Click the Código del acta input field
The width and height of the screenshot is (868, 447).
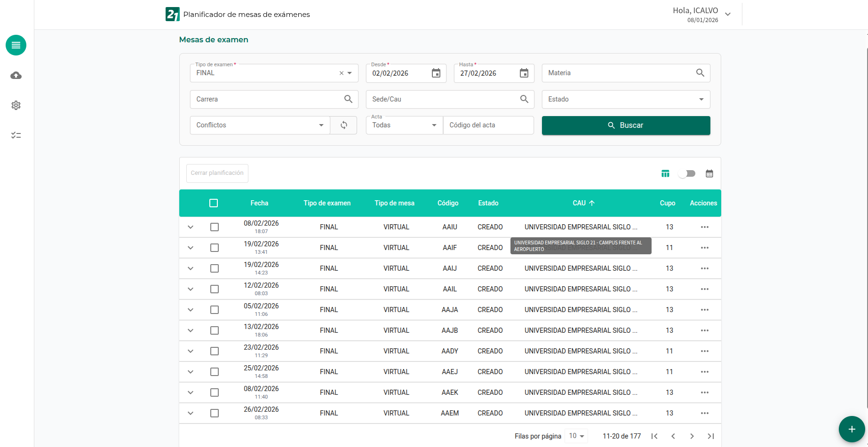pyautogui.click(x=488, y=125)
